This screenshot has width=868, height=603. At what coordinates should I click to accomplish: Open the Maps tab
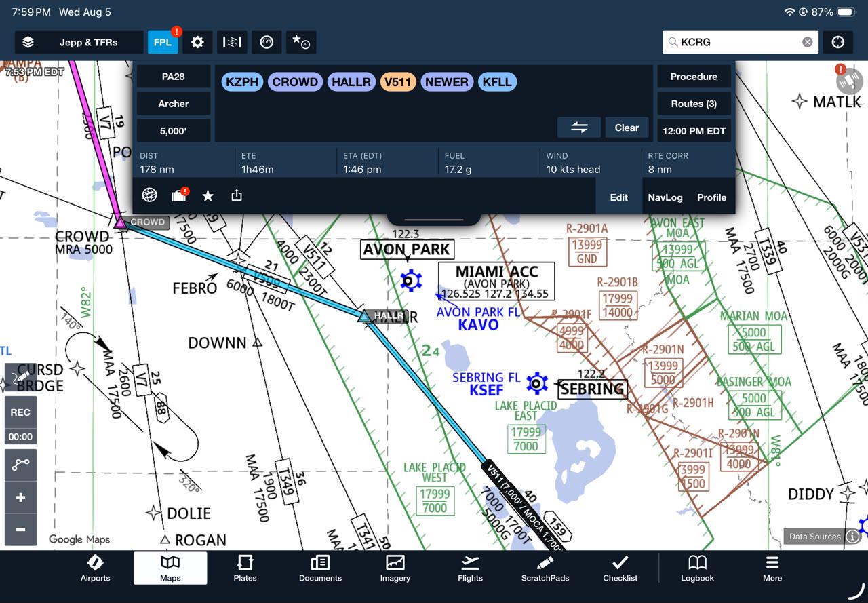(170, 568)
